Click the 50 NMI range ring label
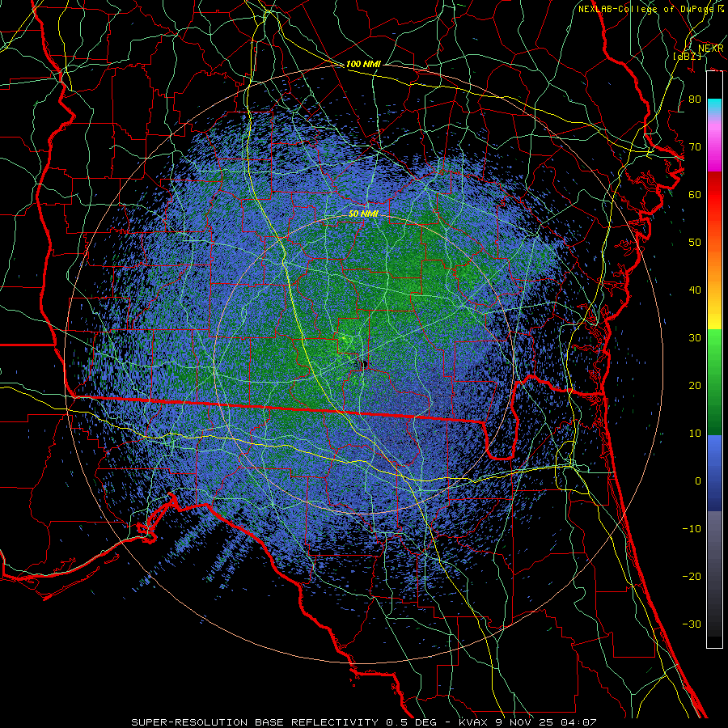The image size is (728, 728). pos(363,214)
